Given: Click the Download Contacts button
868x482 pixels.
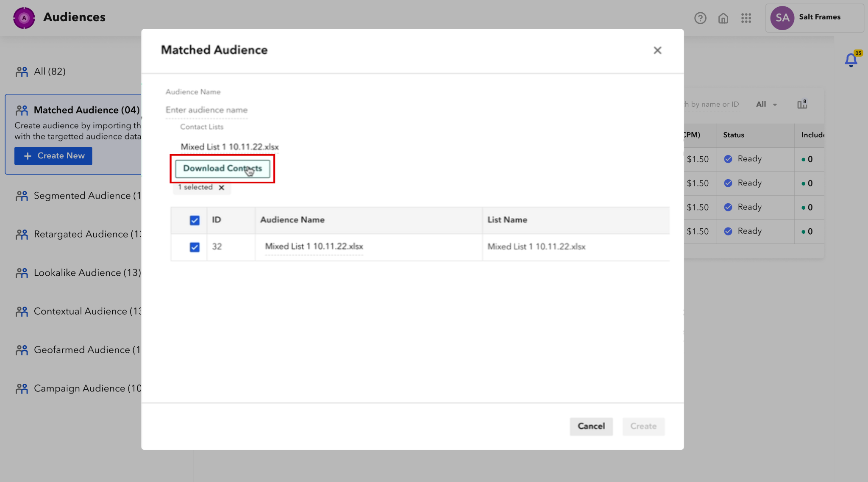Looking at the screenshot, I should 223,169.
